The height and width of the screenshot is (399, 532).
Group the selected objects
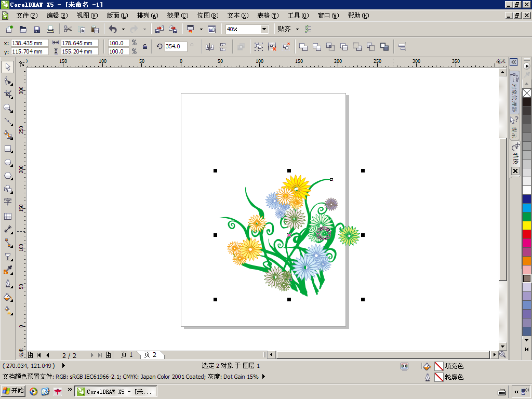pyautogui.click(x=259, y=47)
